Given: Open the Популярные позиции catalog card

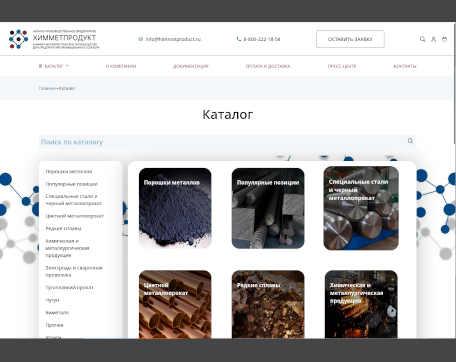Looking at the screenshot, I should [x=268, y=208].
